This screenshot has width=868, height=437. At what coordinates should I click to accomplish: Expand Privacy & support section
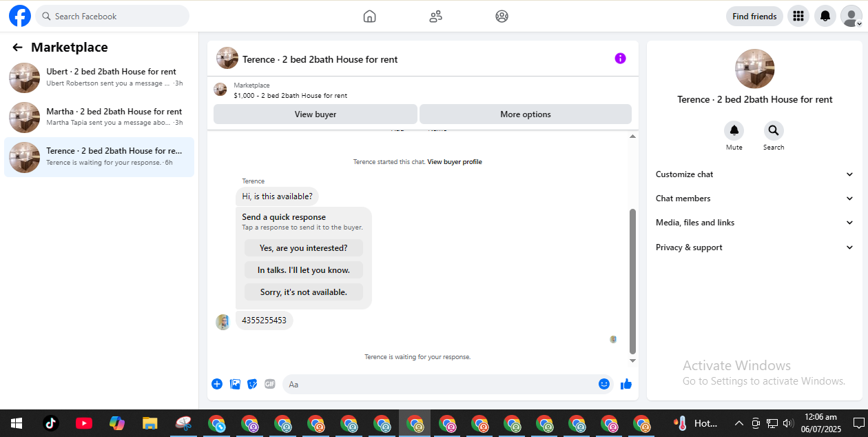click(755, 247)
